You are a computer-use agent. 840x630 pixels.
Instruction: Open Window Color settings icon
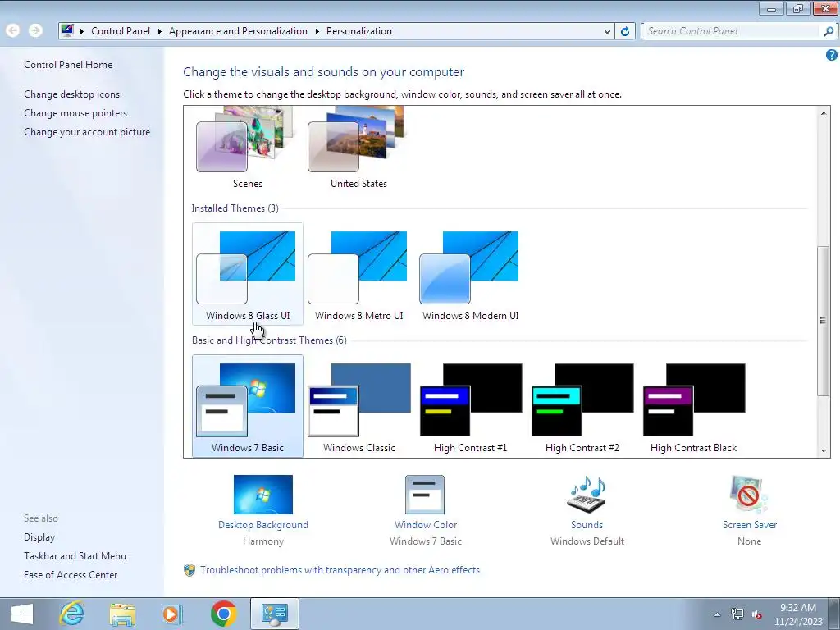(x=425, y=495)
